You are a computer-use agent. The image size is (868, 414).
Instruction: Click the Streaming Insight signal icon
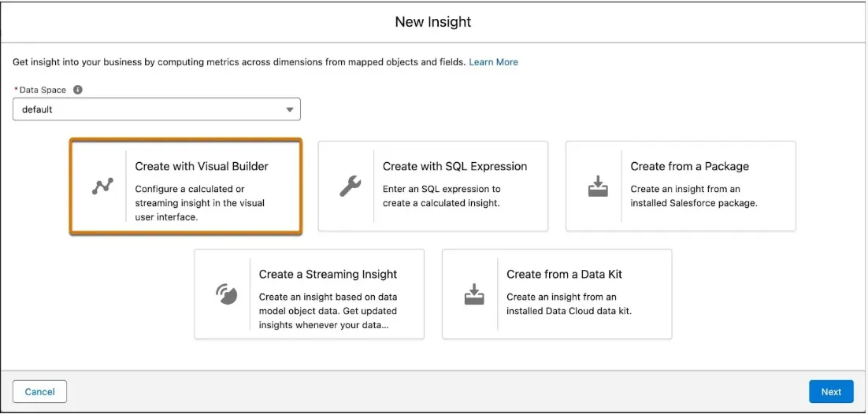tap(226, 294)
